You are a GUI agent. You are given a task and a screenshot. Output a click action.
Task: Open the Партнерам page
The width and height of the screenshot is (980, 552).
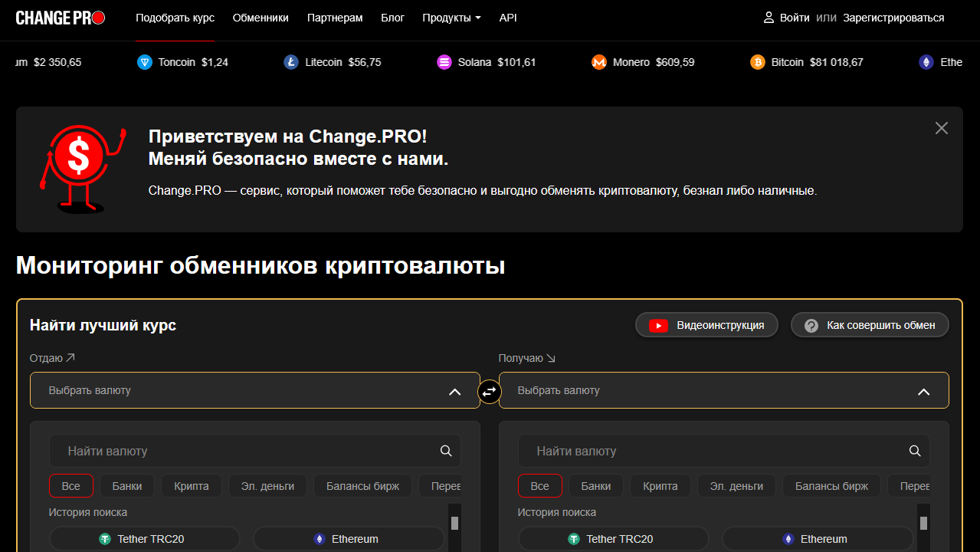[335, 18]
